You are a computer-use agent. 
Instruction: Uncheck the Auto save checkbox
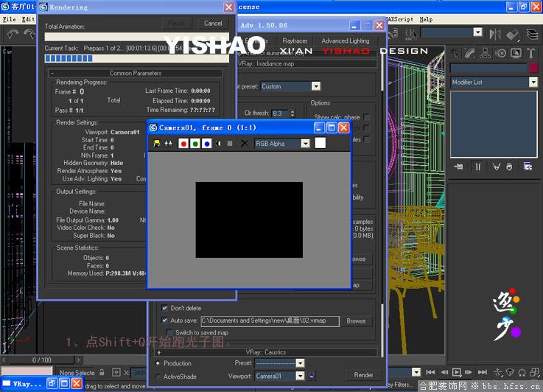165,320
